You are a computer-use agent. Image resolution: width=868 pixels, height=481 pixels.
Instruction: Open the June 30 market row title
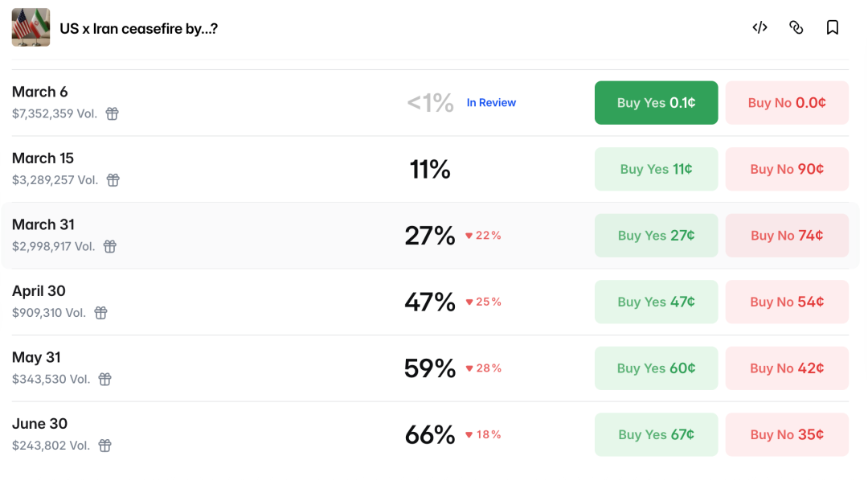[x=39, y=424]
